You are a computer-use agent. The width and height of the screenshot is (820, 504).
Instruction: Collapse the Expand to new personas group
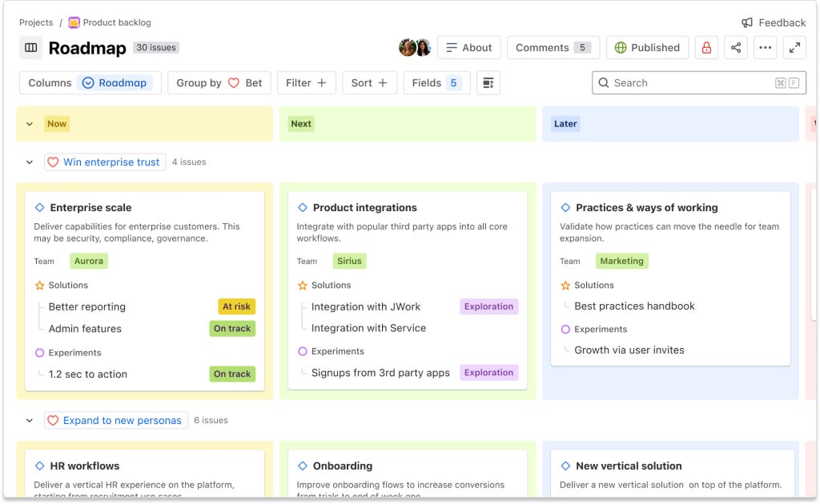30,421
